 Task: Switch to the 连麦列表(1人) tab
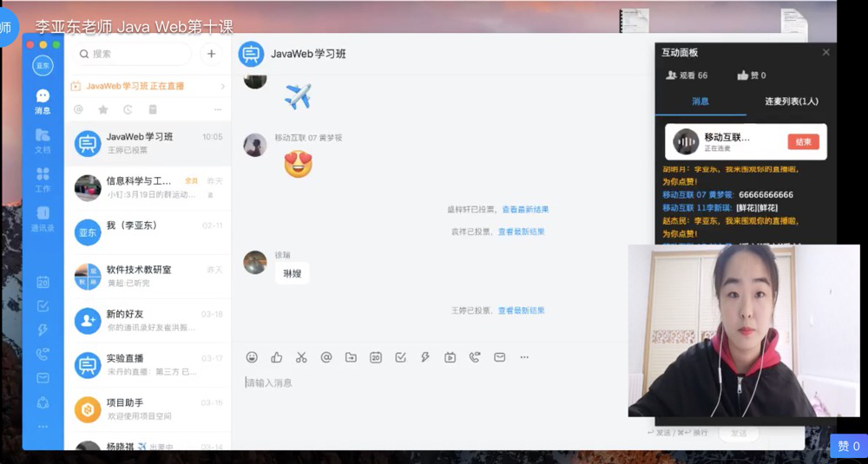(791, 101)
